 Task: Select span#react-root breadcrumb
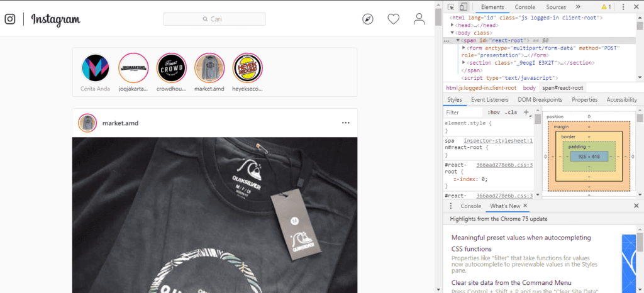click(x=563, y=88)
